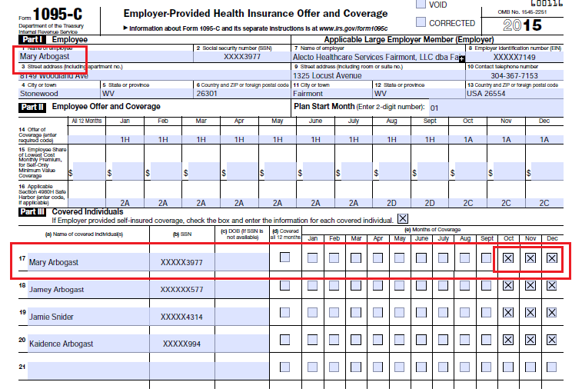Check Sept coverage for Mary Arbogast
Viewport: 572px width, 392px height.
tap(486, 258)
